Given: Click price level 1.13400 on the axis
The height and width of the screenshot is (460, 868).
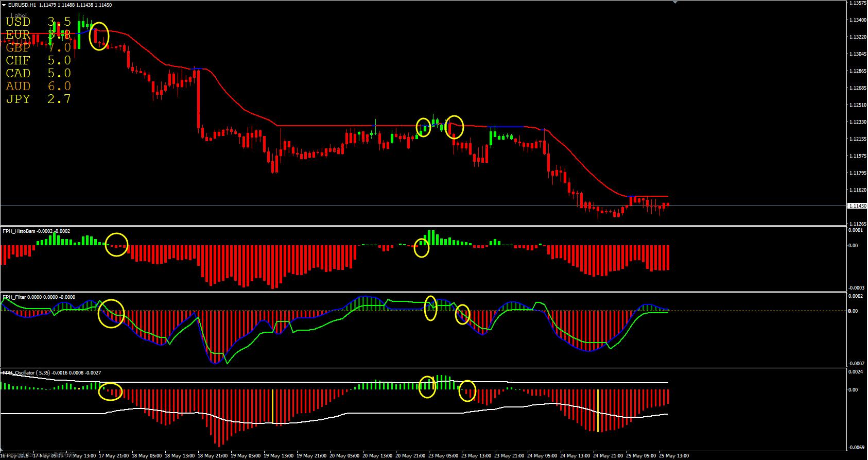Looking at the screenshot, I should tap(857, 20).
